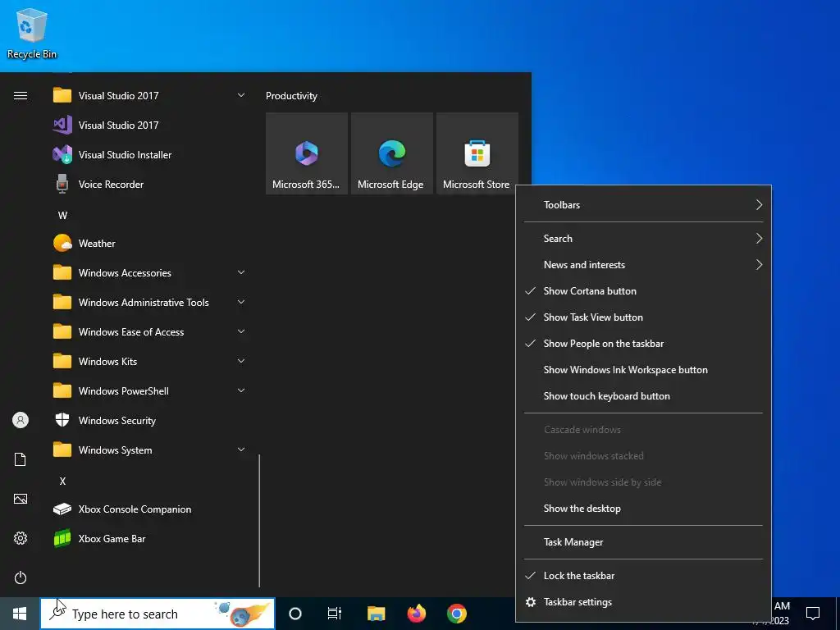Image resolution: width=840 pixels, height=630 pixels.
Task: Expand Windows Ease of Access folder
Action: (x=150, y=331)
